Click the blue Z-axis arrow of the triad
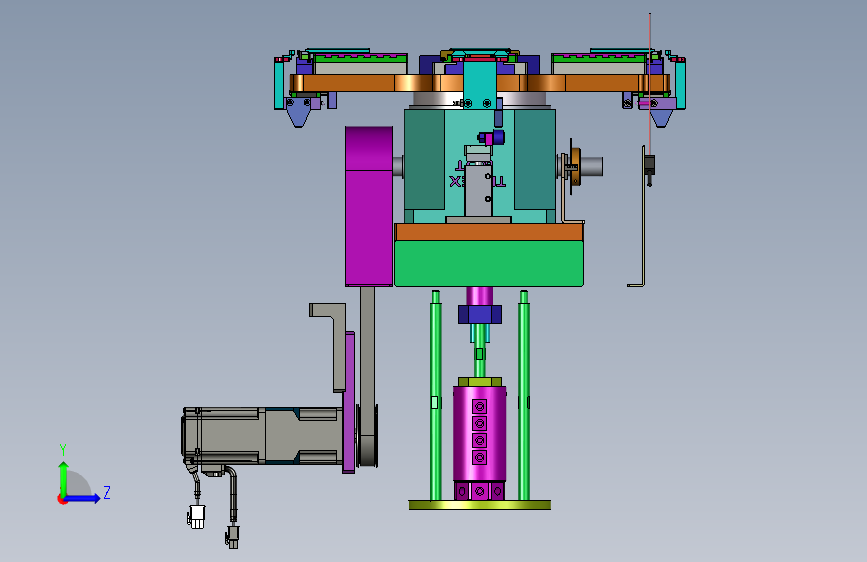 point(82,498)
